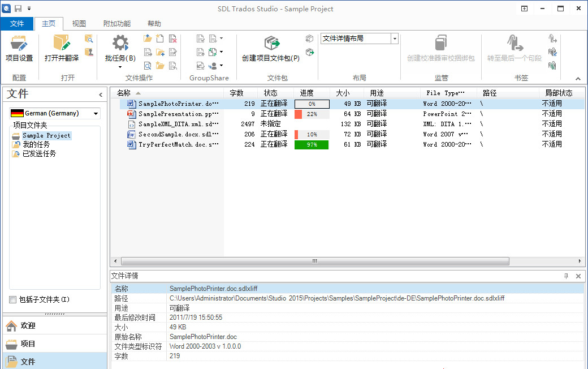Click the folder with magnifier icon in the 打开 group
The height and width of the screenshot is (369, 588).
pos(89,38)
